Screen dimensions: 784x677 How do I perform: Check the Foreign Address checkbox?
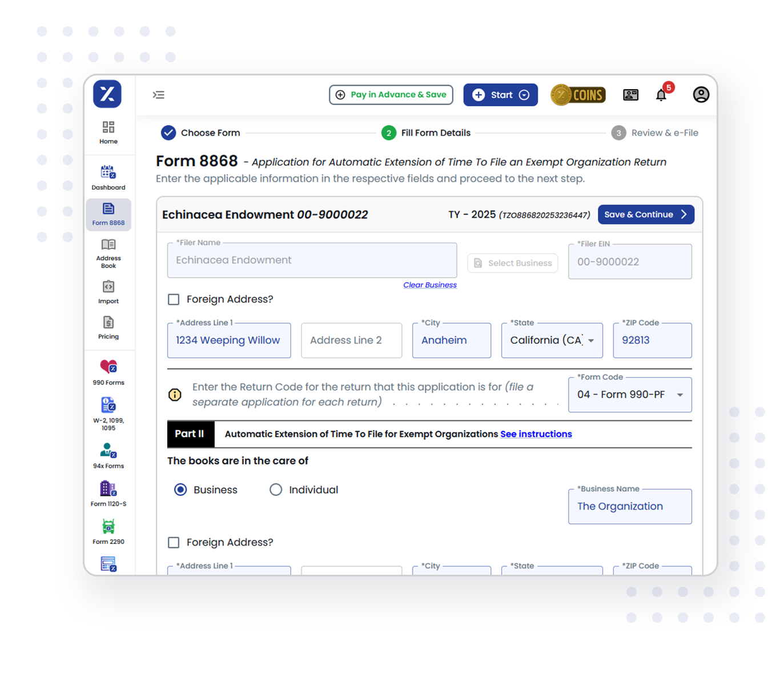[174, 299]
